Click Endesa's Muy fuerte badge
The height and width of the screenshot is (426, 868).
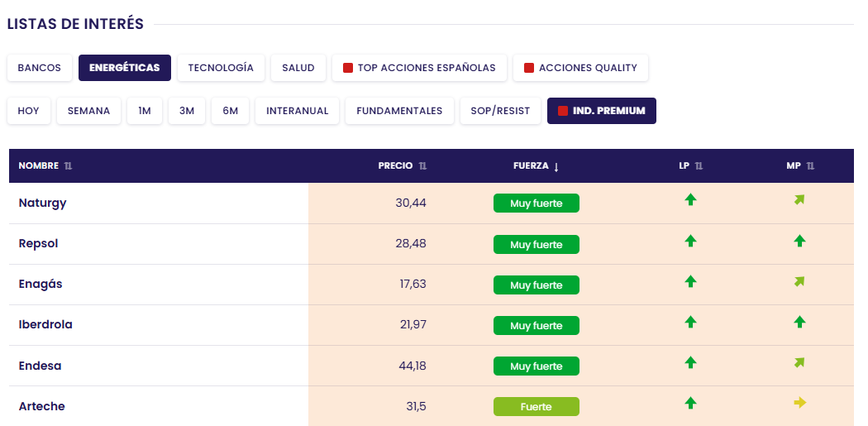point(537,366)
